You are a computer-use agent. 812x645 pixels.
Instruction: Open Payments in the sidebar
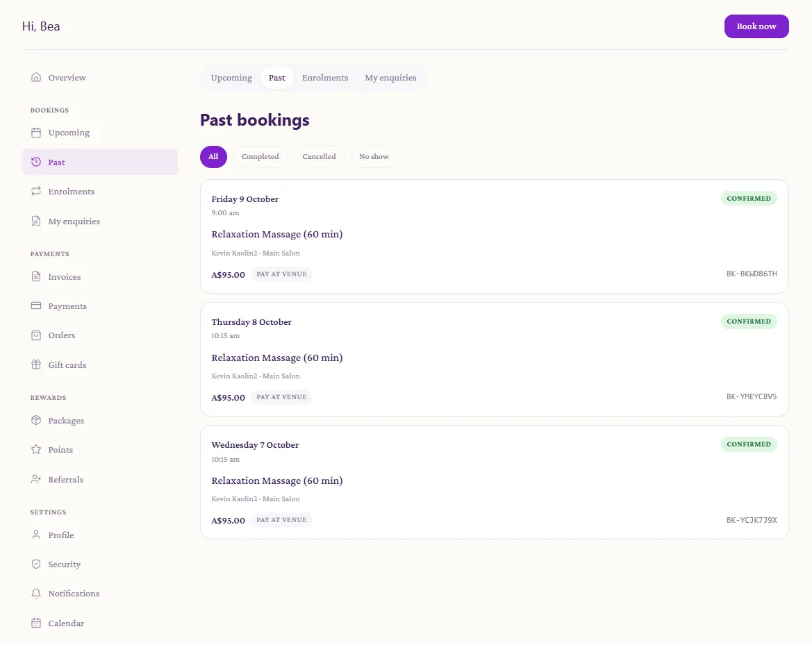click(x=100, y=305)
